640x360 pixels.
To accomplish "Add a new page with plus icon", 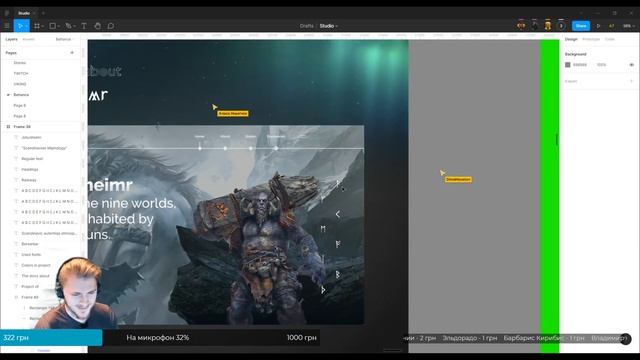I will (72, 53).
